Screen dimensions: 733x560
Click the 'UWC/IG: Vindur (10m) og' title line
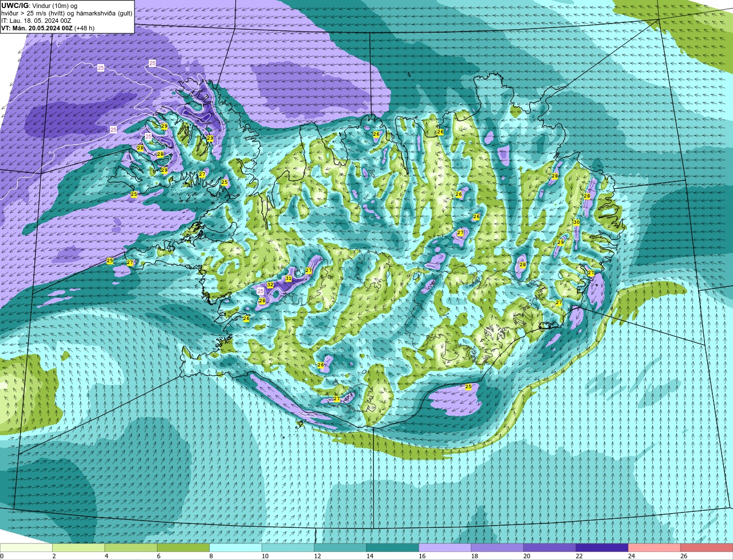pyautogui.click(x=39, y=5)
